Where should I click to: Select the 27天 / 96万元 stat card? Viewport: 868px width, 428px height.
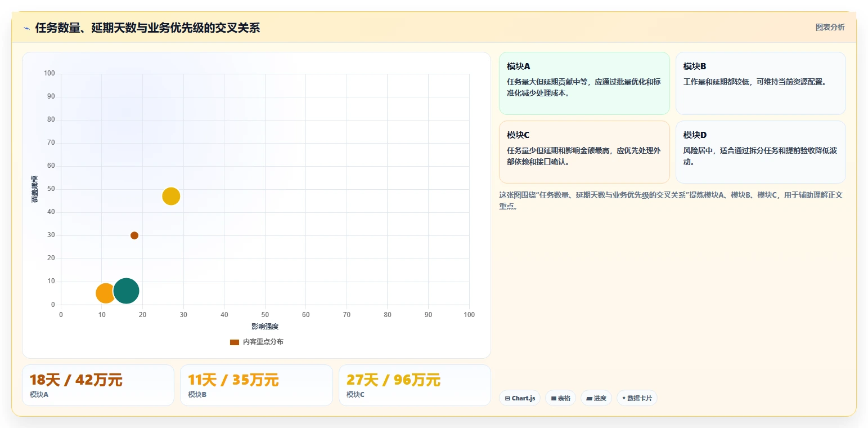tap(415, 385)
